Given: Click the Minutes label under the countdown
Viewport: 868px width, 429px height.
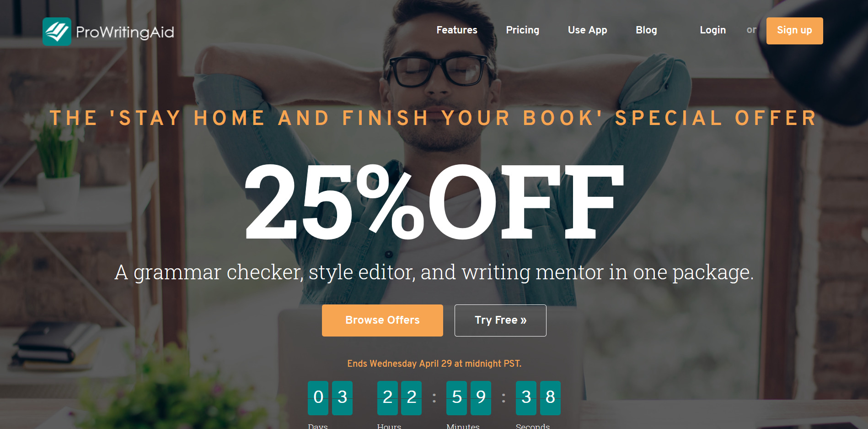Looking at the screenshot, I should pos(463,426).
